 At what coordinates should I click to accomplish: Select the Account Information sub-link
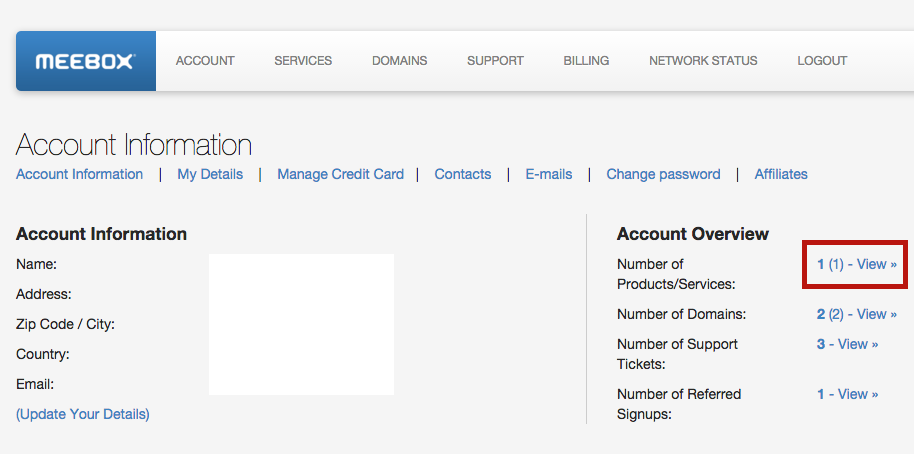79,174
